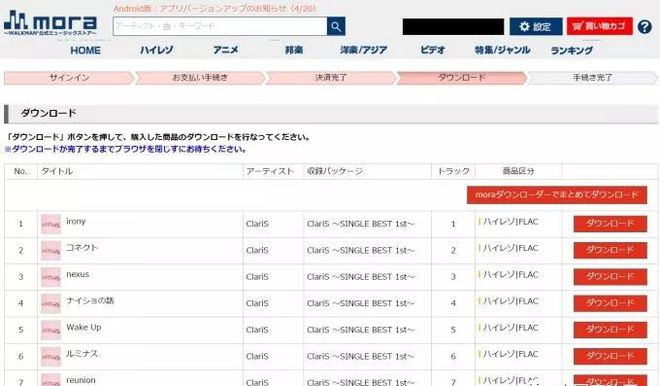Click the タイトル column header
This screenshot has width=660, height=386.
click(x=57, y=171)
